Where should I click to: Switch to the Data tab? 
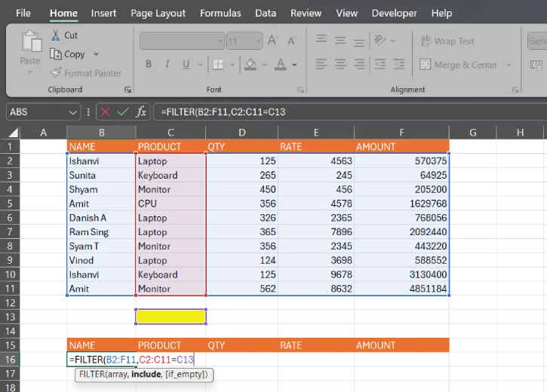coord(266,14)
